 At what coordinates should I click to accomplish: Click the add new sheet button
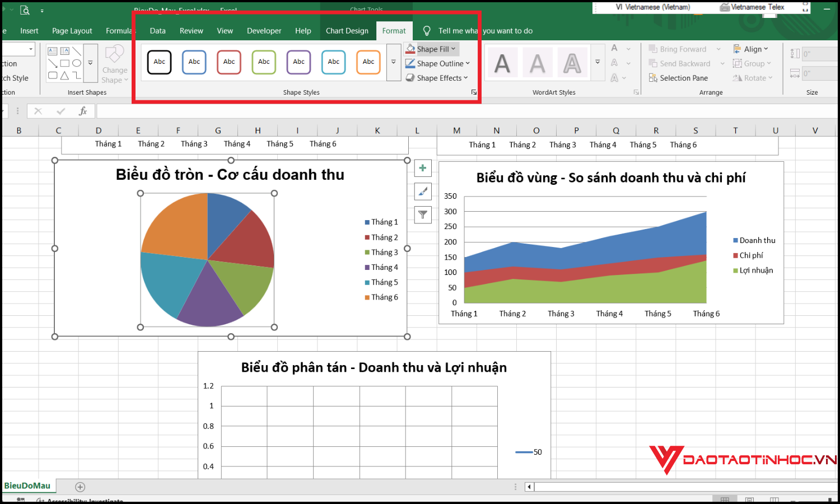[80, 487]
